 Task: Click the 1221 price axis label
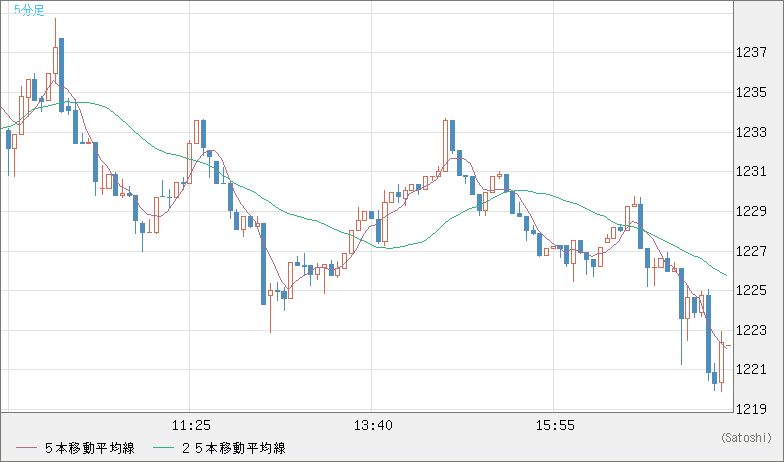[x=751, y=370]
